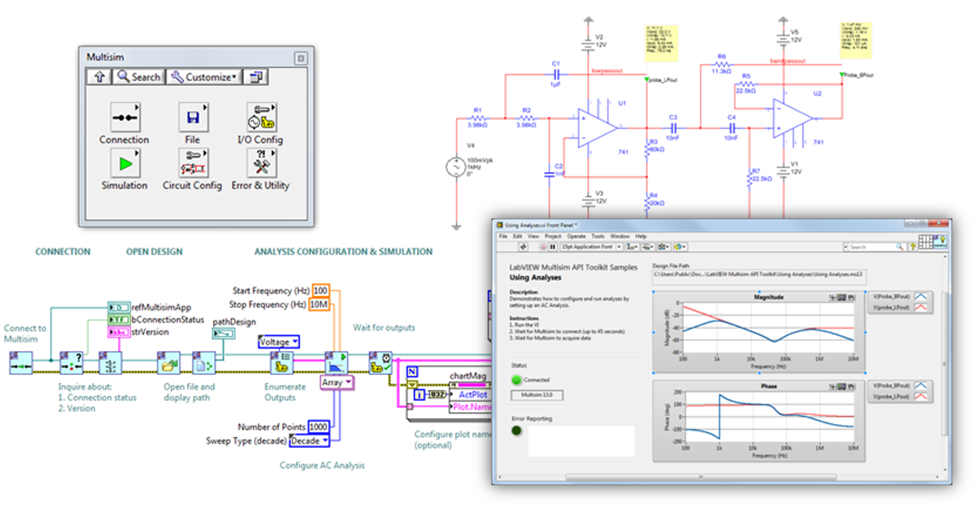Viewport: 979px width, 512px height.
Task: Click the Start Frequency constant 100
Action: pos(321,290)
